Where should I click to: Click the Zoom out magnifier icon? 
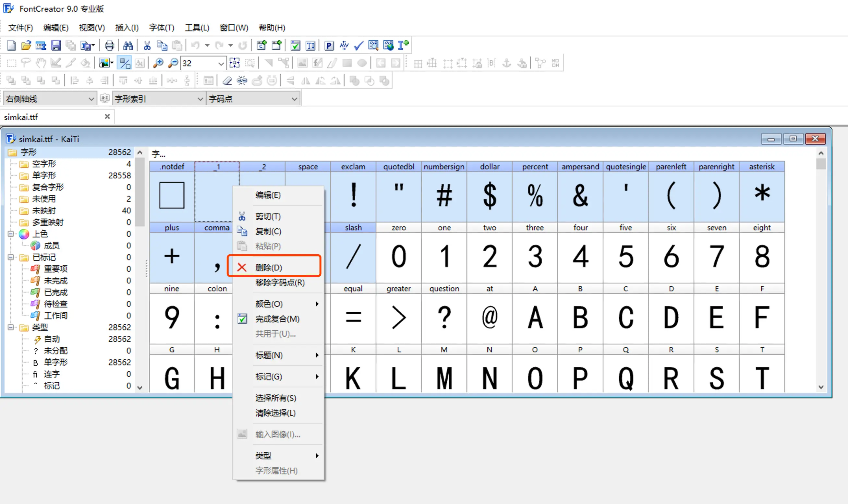173,63
